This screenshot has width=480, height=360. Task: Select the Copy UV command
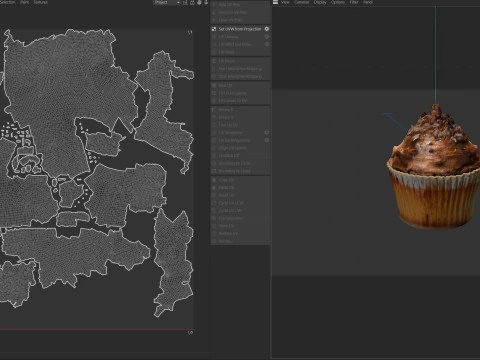240,180
